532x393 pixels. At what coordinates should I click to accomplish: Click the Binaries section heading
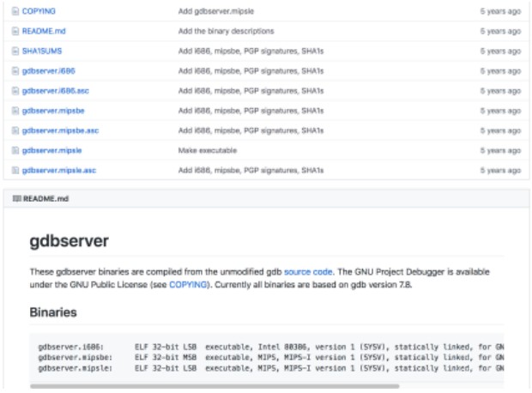tap(53, 311)
